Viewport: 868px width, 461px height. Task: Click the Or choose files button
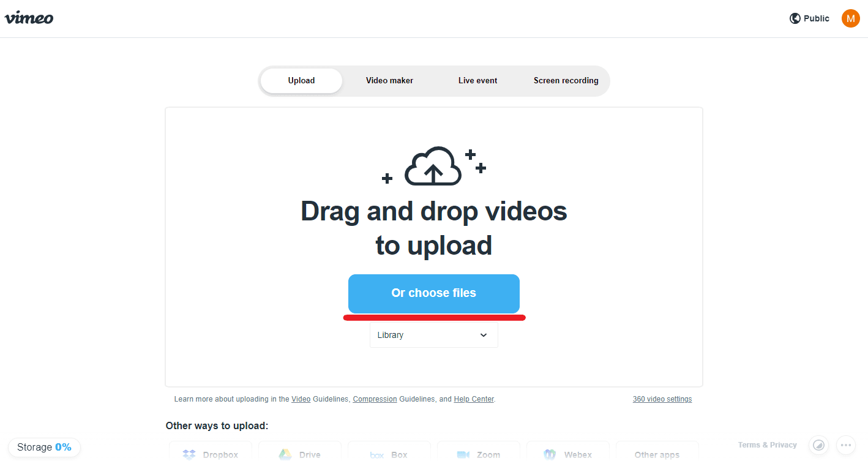434,293
